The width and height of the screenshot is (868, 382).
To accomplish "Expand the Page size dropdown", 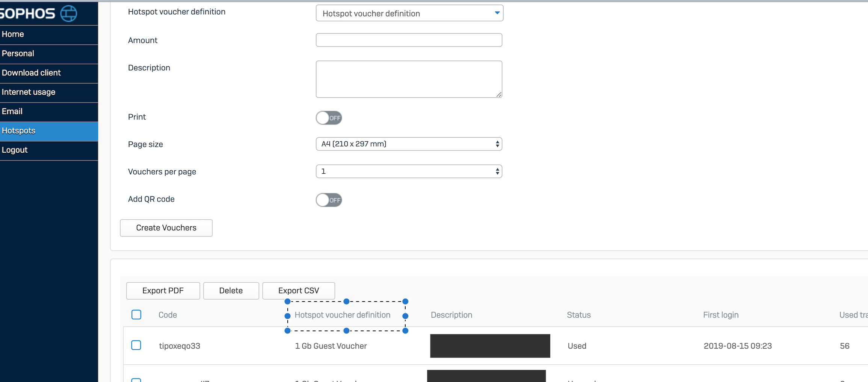I will (409, 144).
